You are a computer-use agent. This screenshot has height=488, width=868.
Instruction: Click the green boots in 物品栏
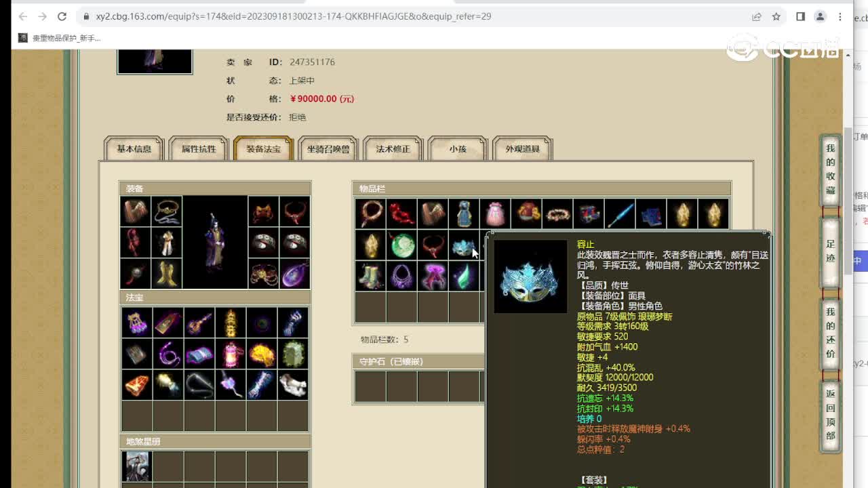click(x=371, y=276)
